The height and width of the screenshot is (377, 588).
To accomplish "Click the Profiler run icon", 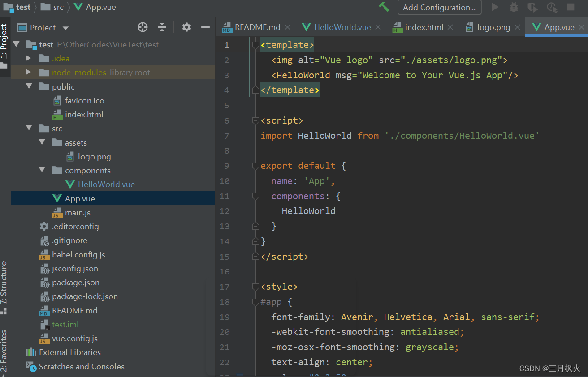I will [x=552, y=7].
